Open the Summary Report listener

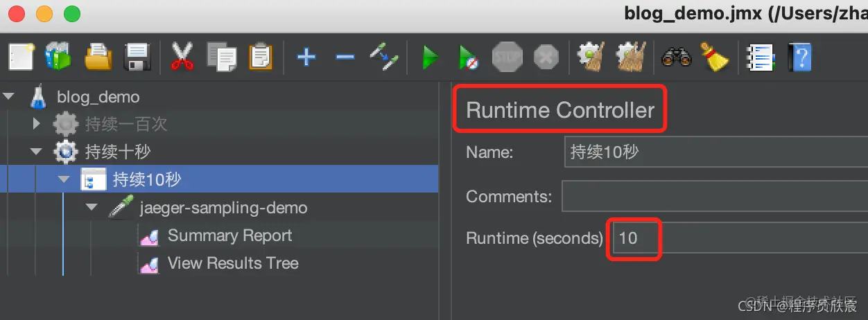(x=229, y=235)
